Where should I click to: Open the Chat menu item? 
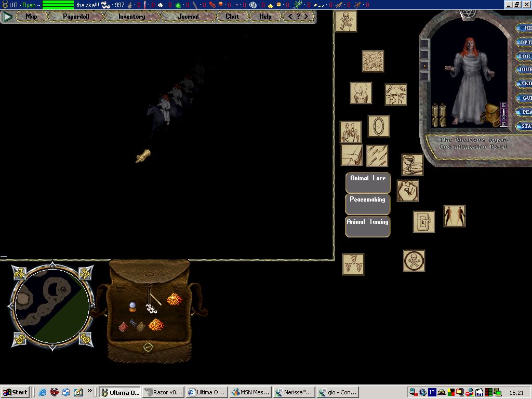[x=232, y=16]
